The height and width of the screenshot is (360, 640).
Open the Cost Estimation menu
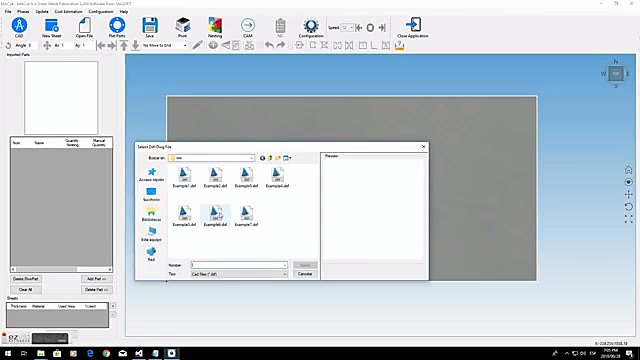click(68, 11)
